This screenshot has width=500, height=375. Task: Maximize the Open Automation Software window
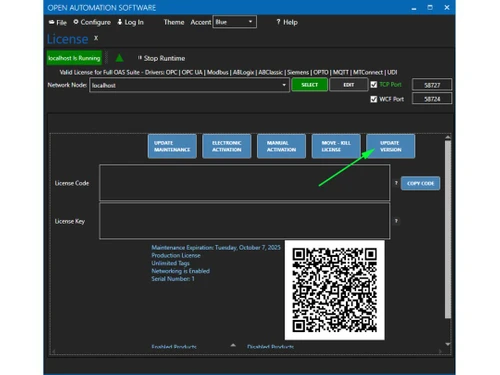(x=430, y=7)
